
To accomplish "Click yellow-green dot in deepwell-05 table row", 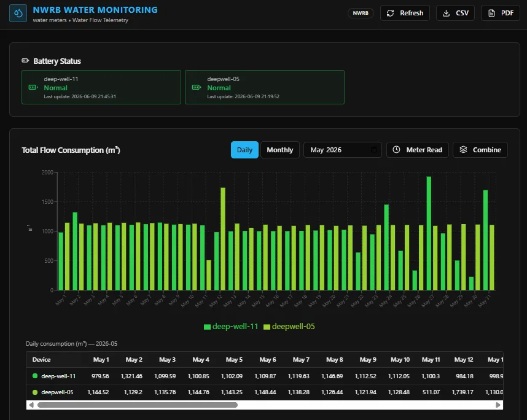I will [x=35, y=392].
